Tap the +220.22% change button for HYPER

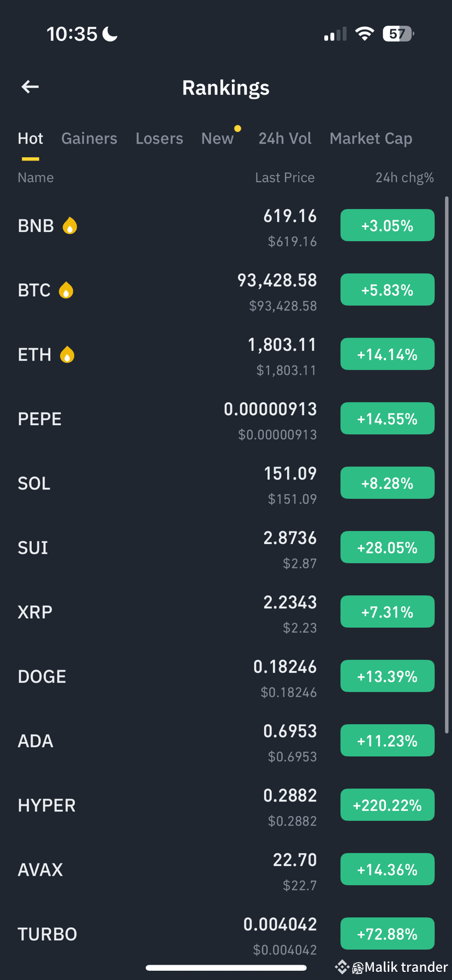point(388,805)
